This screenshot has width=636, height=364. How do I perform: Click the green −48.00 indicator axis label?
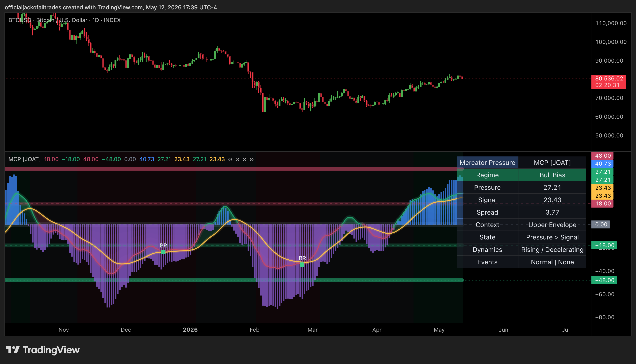[604, 280]
